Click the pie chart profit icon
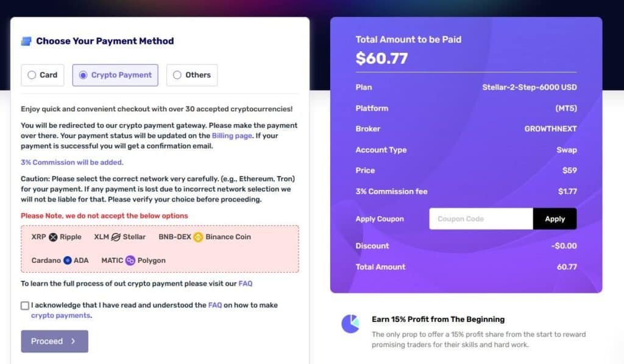This screenshot has width=624, height=364. coord(350,324)
